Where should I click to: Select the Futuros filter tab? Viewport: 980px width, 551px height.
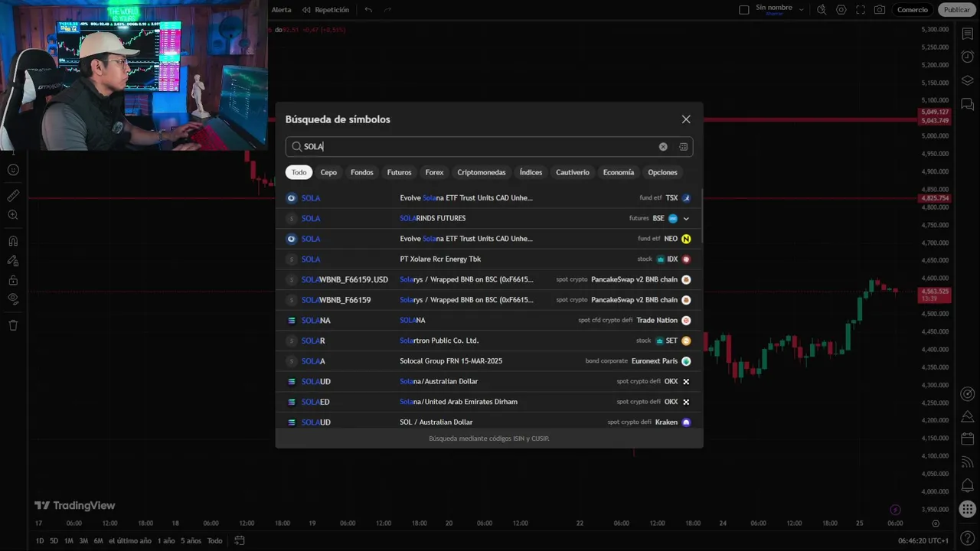click(399, 172)
